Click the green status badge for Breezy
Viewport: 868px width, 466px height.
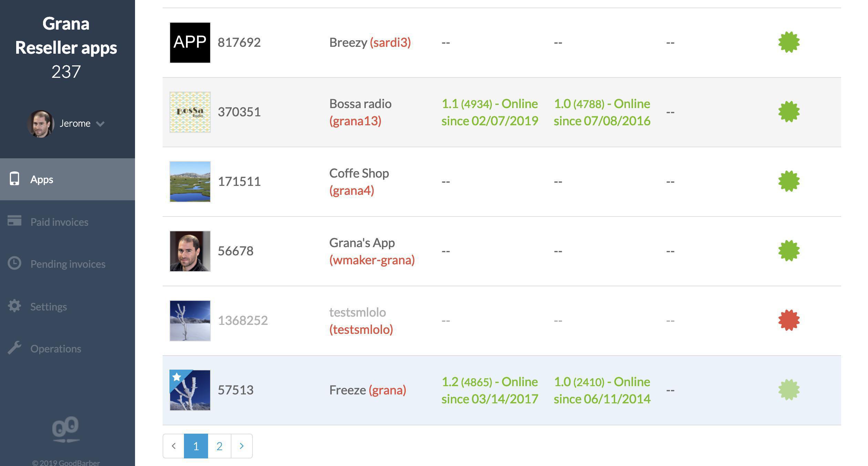[789, 42]
